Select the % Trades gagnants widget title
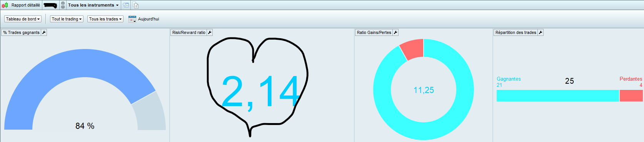The width and height of the screenshot is (644, 142). (21, 32)
